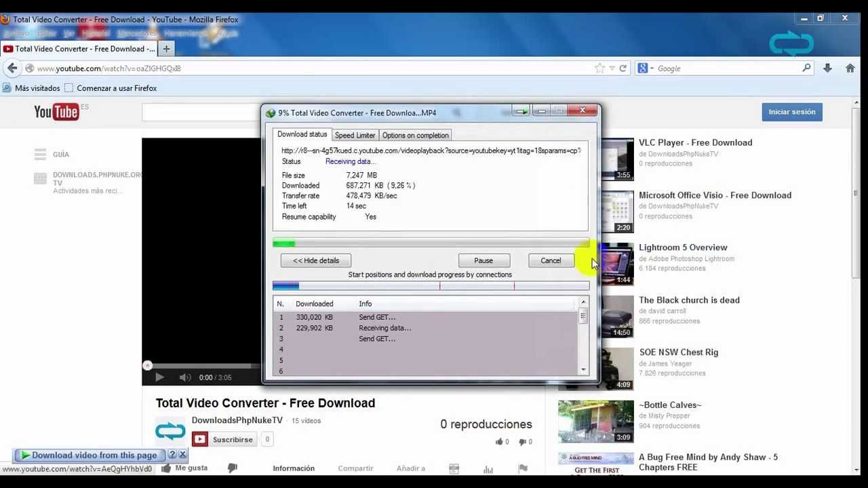
Task: Open the Google search engine dropdown
Action: [646, 68]
